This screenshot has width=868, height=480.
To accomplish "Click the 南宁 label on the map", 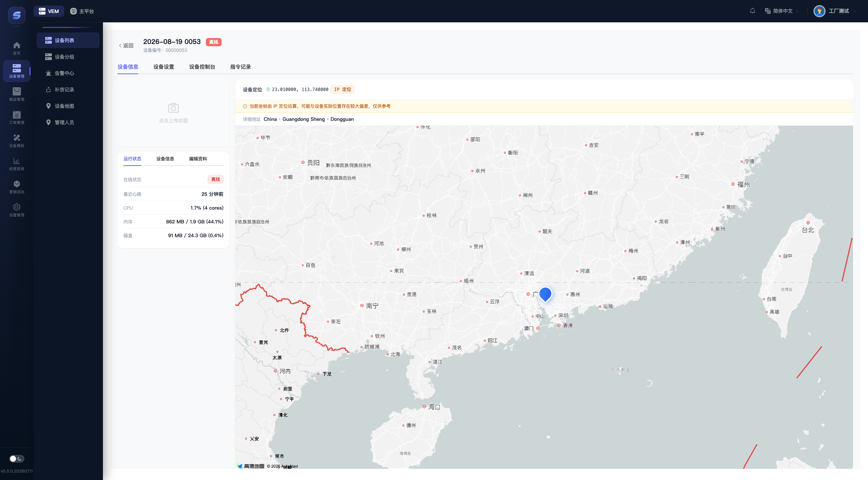I will 372,306.
